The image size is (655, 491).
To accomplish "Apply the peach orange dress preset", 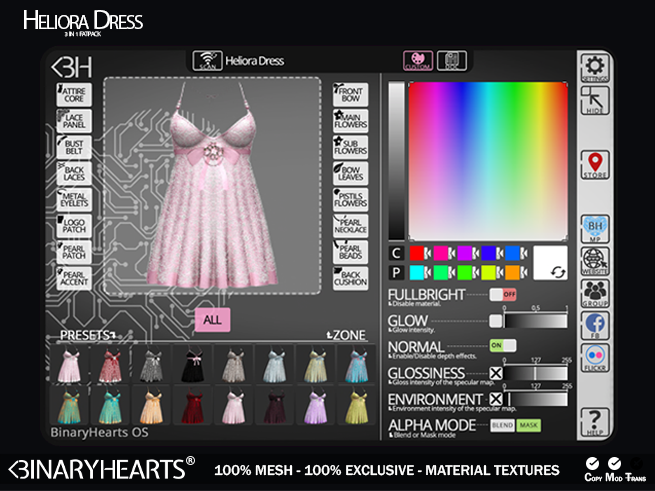I will coord(152,406).
